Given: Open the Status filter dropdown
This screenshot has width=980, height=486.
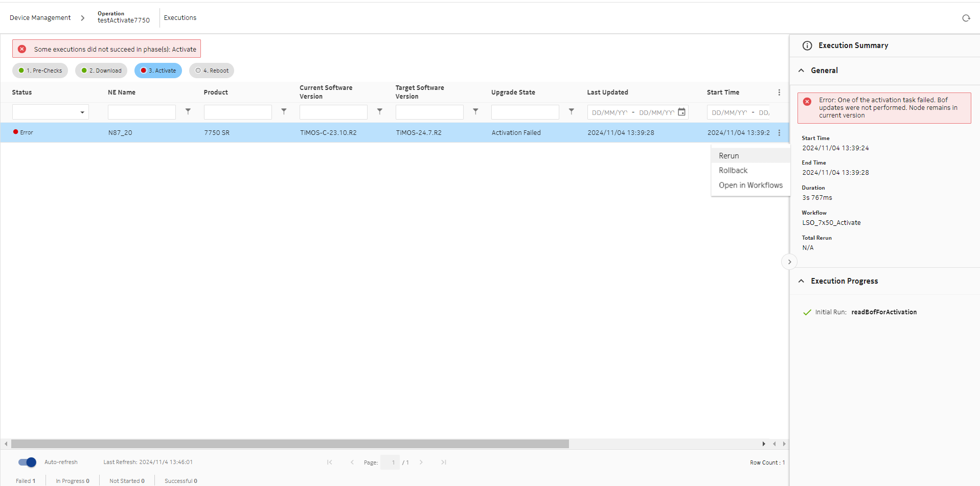Looking at the screenshot, I should click(x=51, y=112).
